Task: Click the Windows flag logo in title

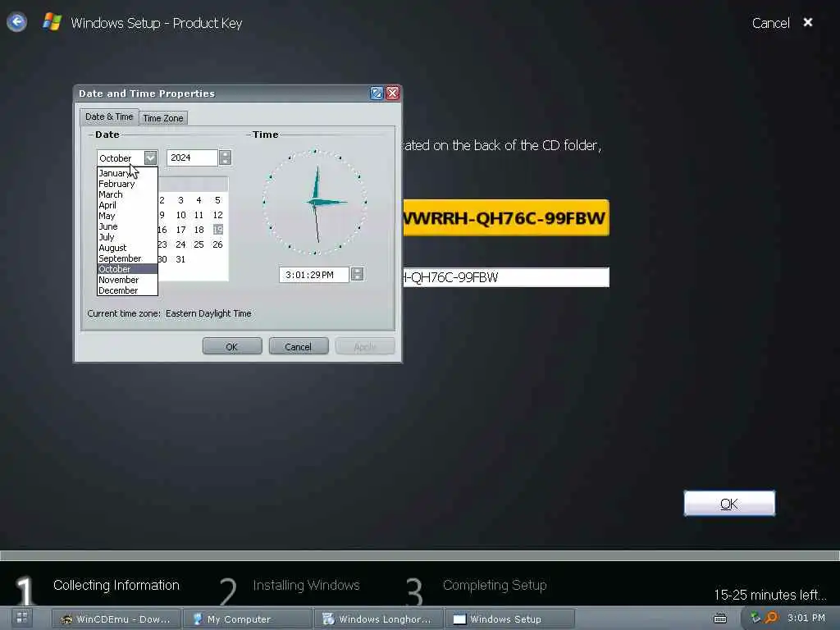Action: (x=52, y=22)
